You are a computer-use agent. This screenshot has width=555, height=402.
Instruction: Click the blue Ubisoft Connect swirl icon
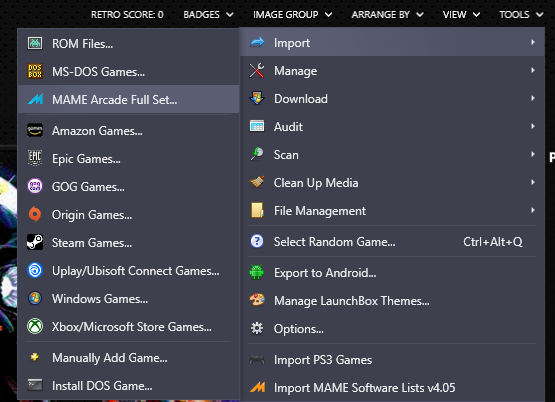pos(35,270)
